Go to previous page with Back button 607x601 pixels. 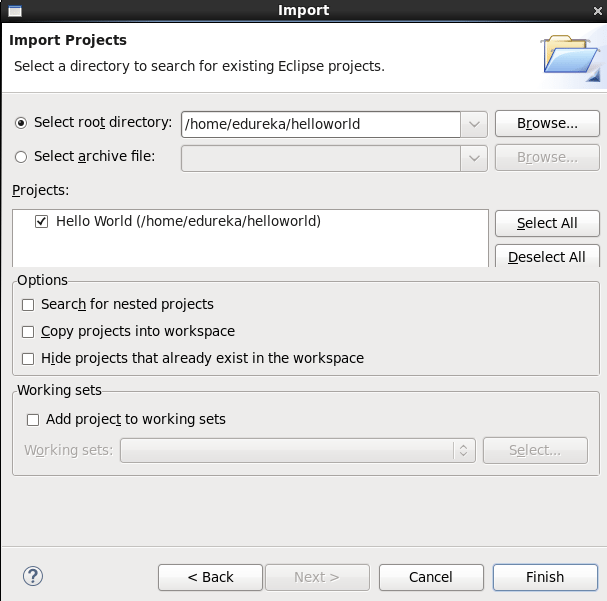(210, 577)
